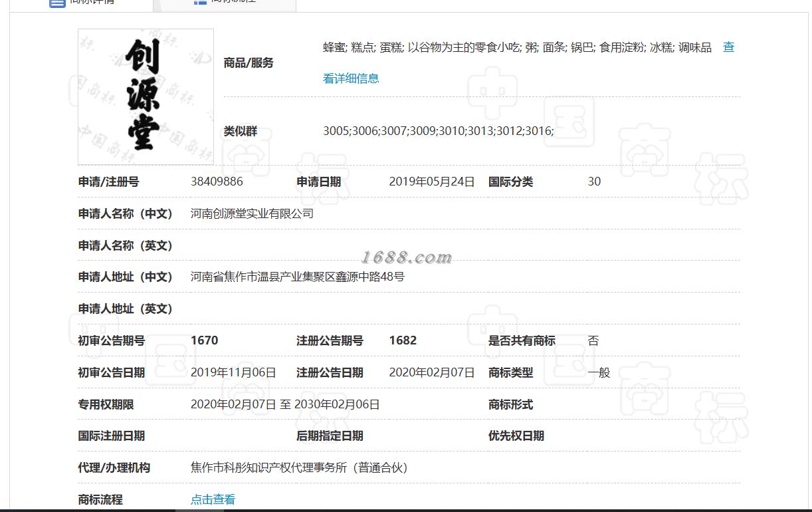Click the 申请人地址（英文） label
This screenshot has height=512, width=812.
pos(126,309)
